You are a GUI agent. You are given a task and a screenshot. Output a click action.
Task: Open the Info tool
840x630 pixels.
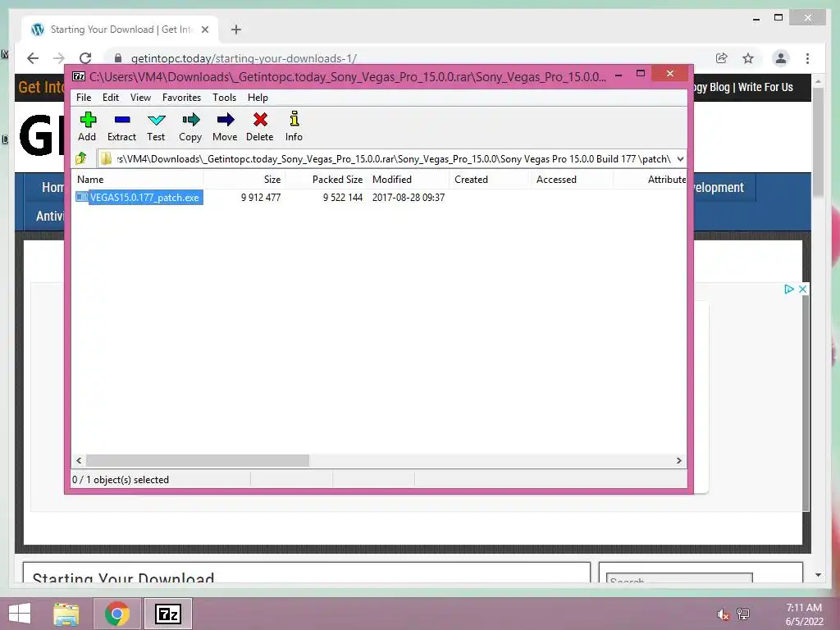tap(294, 119)
